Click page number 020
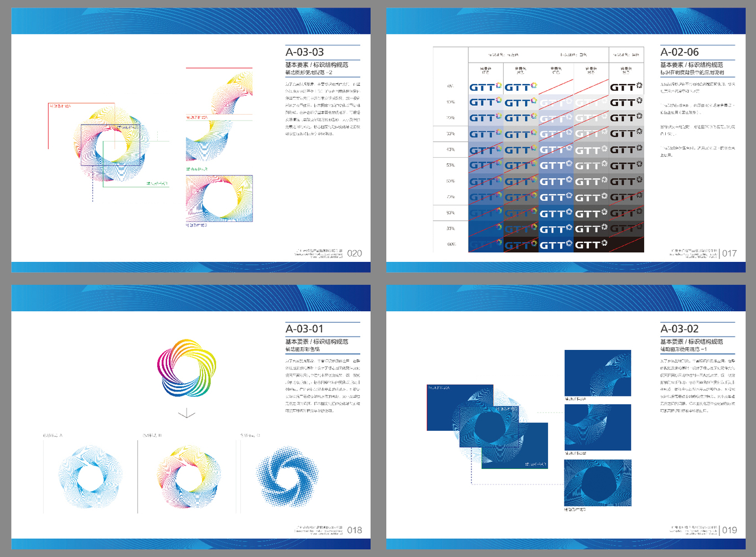Screen dimensions: 756x557 pyautogui.click(x=354, y=254)
